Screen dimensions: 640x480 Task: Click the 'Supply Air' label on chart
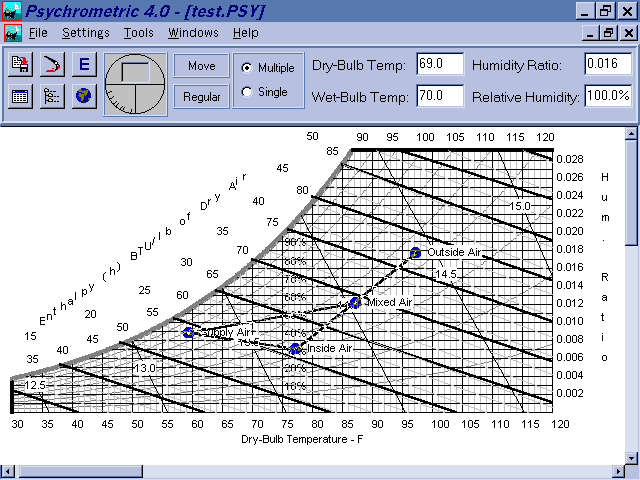click(227, 332)
